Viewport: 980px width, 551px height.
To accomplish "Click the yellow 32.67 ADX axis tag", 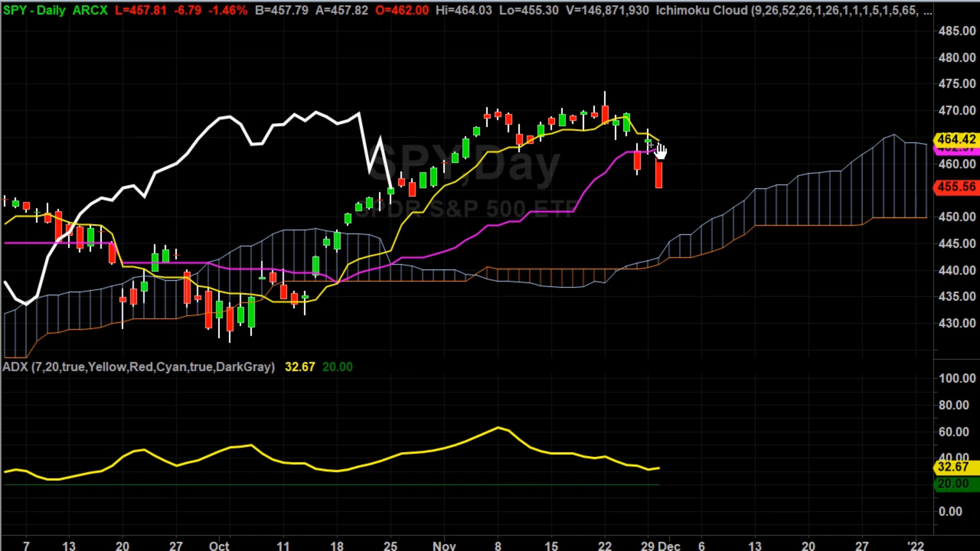I will coord(956,467).
